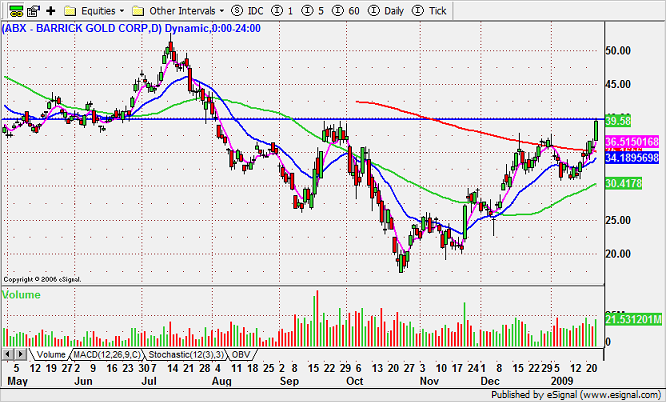Open the MACD(12,26,9,C) tab
This screenshot has width=666, height=402.
coord(107,354)
